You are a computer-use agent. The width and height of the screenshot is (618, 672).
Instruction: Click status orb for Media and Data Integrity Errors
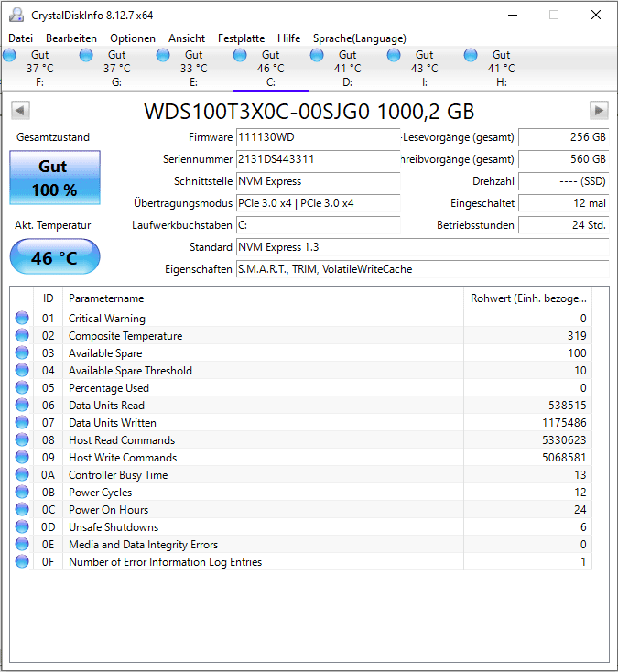pyautogui.click(x=22, y=545)
